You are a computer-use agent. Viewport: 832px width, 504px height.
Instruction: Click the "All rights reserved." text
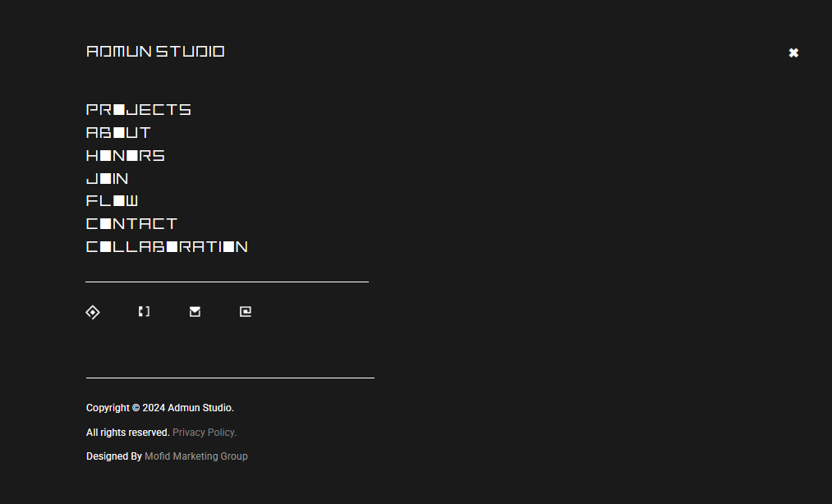coord(128,433)
